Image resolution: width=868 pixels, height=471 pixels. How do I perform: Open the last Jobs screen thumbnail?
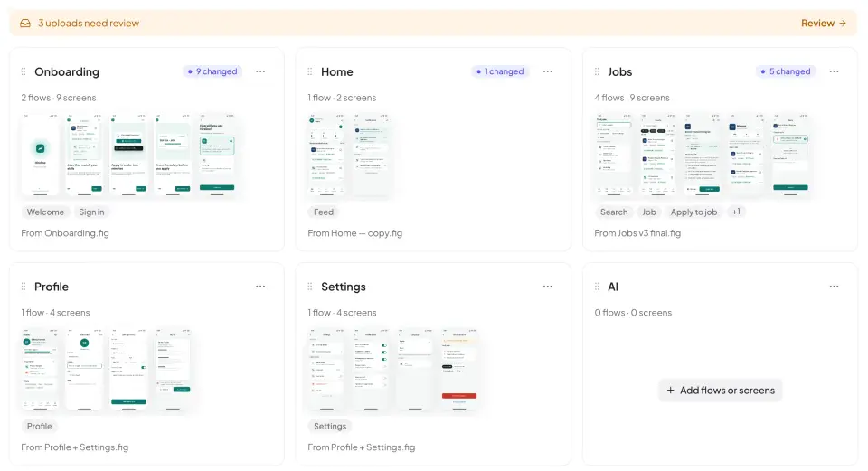(x=790, y=155)
